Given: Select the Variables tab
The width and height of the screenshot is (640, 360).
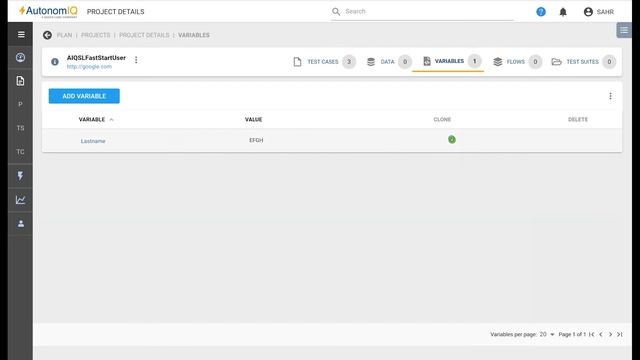Looking at the screenshot, I should [x=451, y=61].
